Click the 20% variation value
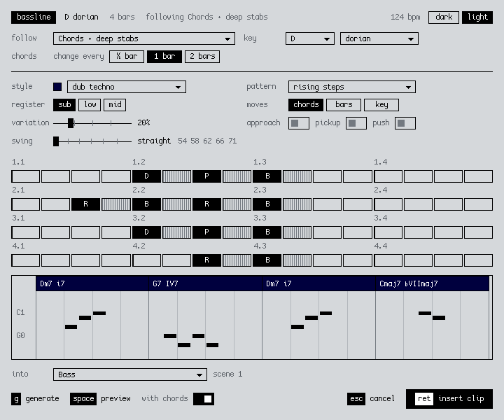Image resolution: width=504 pixels, height=420 pixels. [143, 122]
